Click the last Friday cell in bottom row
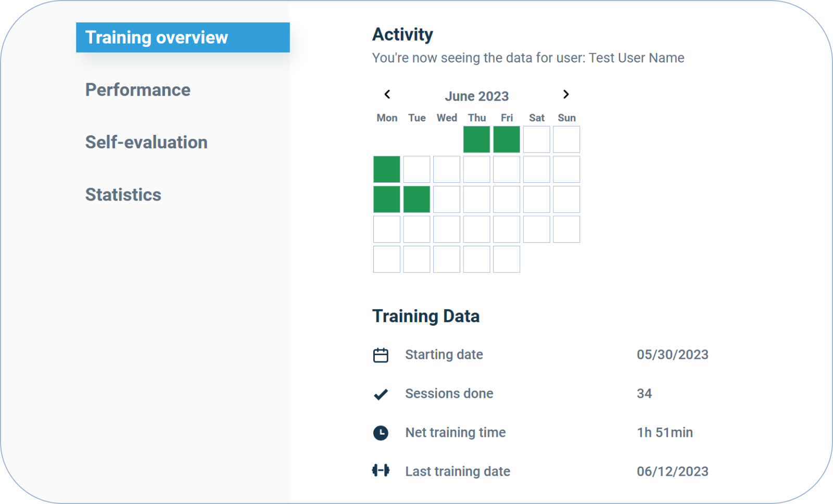 pyautogui.click(x=507, y=259)
